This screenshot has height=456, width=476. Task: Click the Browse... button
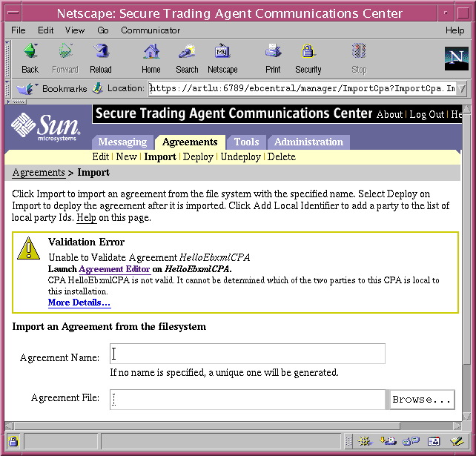point(422,400)
